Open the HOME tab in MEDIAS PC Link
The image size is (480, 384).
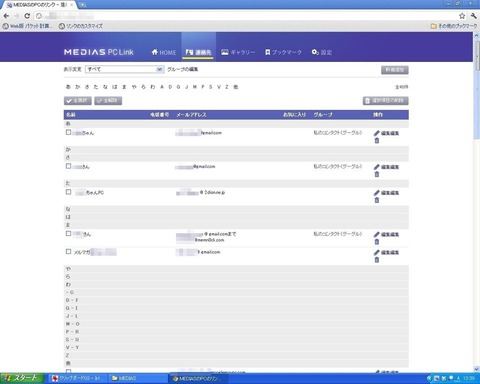pyautogui.click(x=163, y=52)
